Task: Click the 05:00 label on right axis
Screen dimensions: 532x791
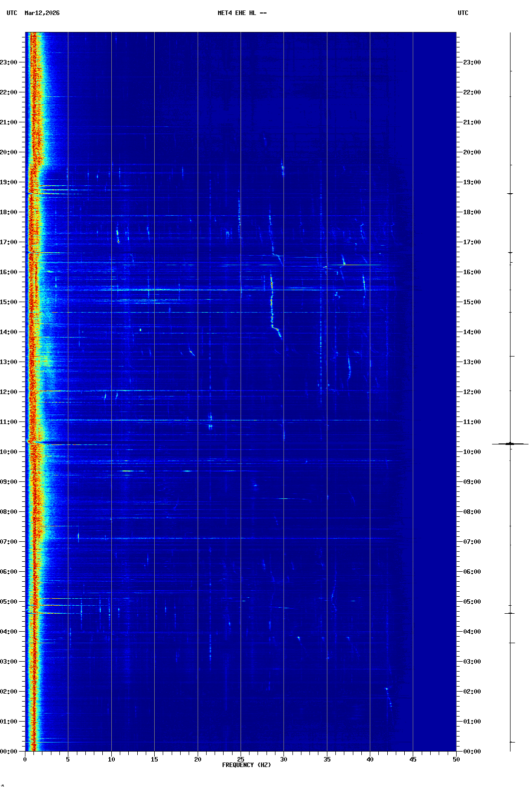Action: pyautogui.click(x=472, y=602)
